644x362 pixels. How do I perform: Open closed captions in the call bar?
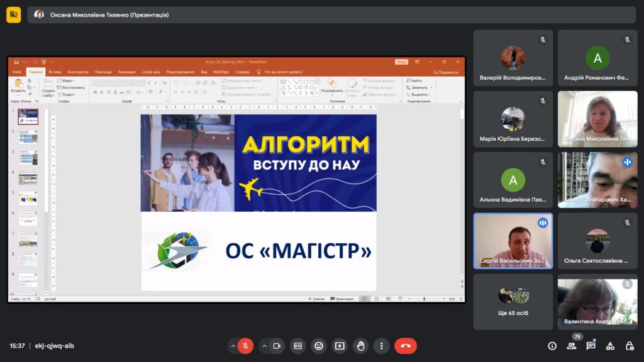(x=298, y=346)
